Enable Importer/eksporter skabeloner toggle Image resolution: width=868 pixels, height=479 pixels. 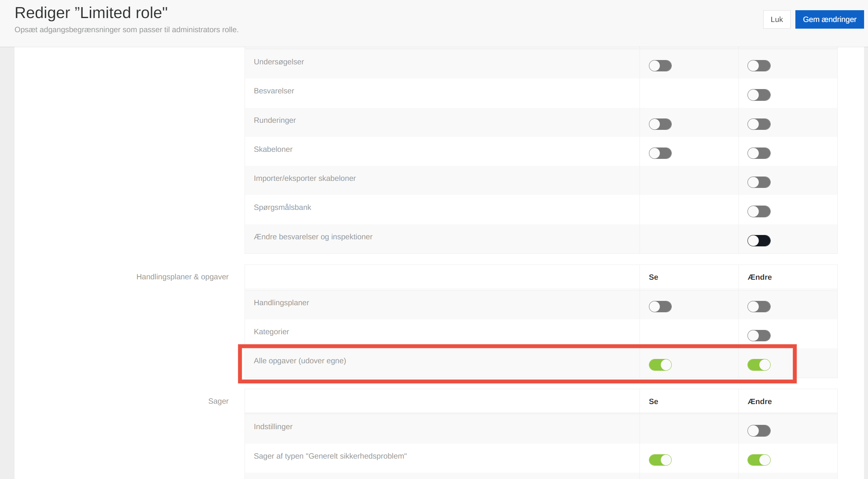click(758, 182)
